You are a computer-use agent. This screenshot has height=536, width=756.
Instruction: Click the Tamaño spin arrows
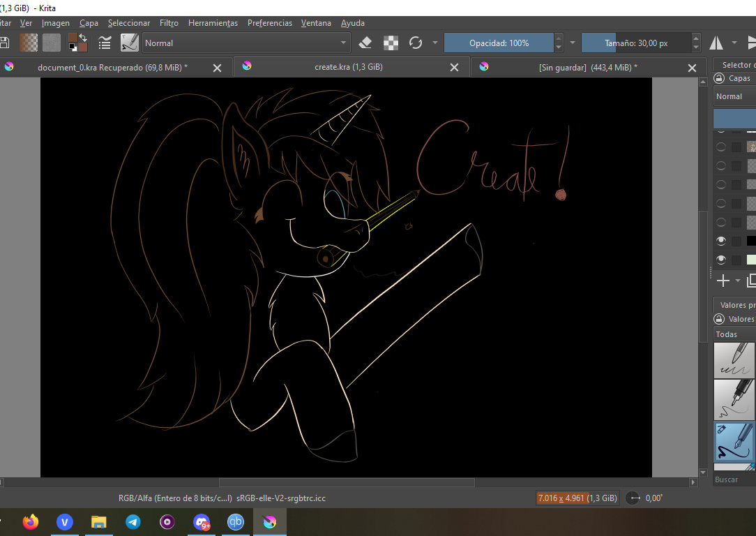pos(696,43)
